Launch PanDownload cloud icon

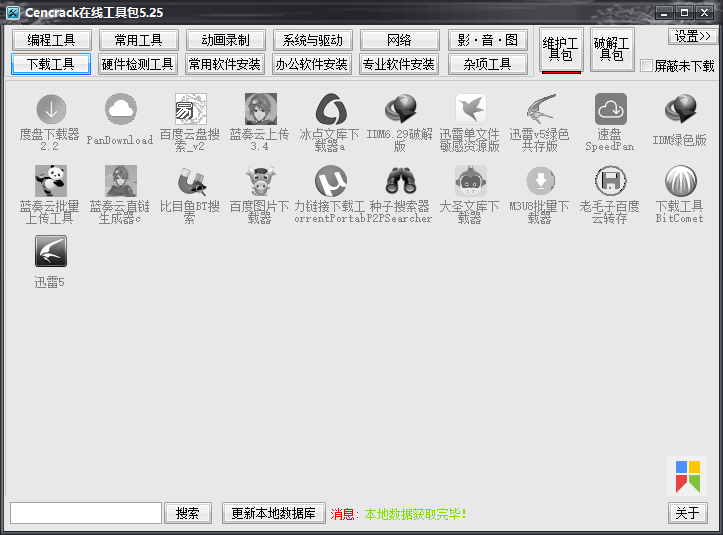coord(120,110)
